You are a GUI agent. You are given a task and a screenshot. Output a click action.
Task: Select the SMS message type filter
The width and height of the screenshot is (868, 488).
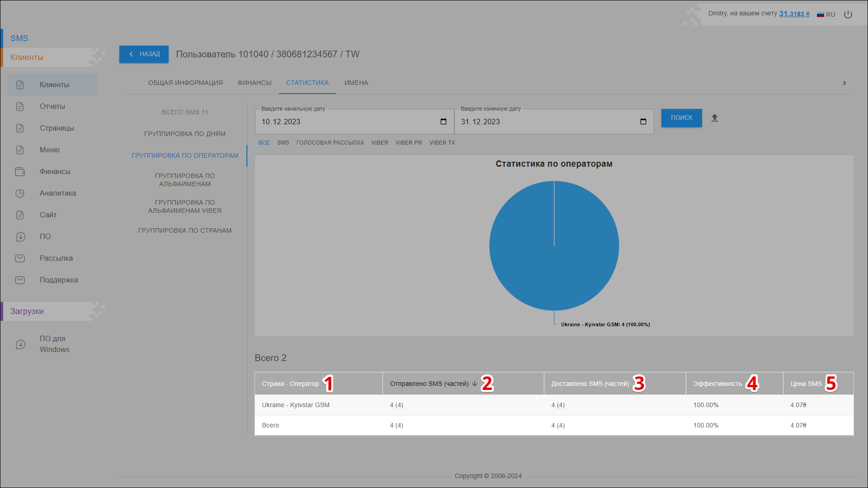[x=283, y=143]
